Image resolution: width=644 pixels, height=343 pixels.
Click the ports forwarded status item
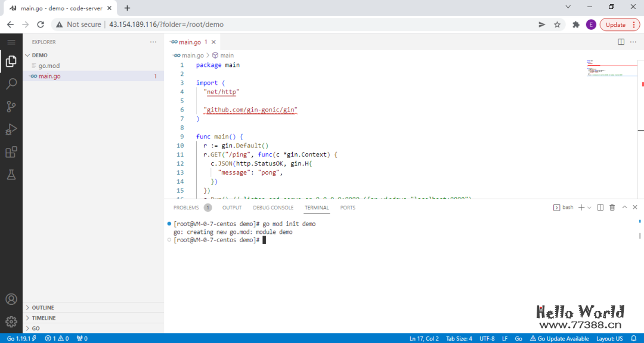pos(82,338)
